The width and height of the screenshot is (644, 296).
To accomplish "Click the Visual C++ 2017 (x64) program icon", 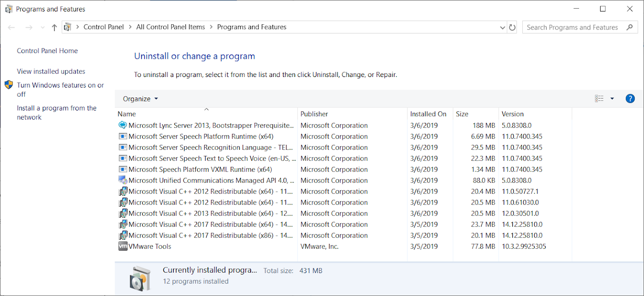I will click(123, 224).
